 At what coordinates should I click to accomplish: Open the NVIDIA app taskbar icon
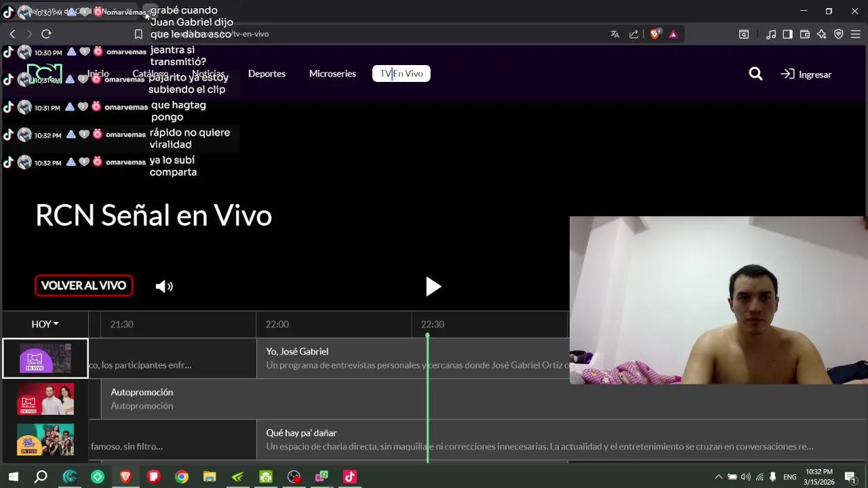(x=237, y=476)
